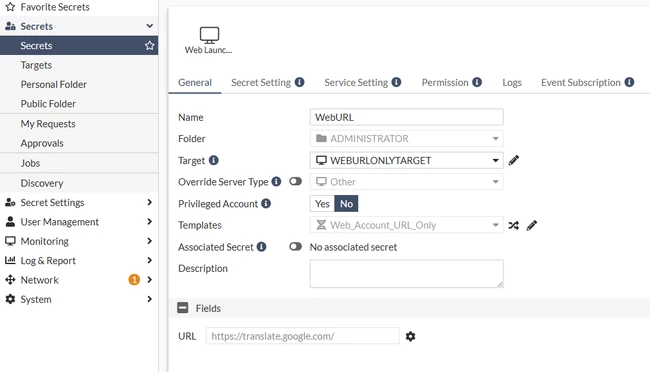Select highlighted Secrets submenu item
Screen dimensions: 650x372
pyautogui.click(x=79, y=46)
